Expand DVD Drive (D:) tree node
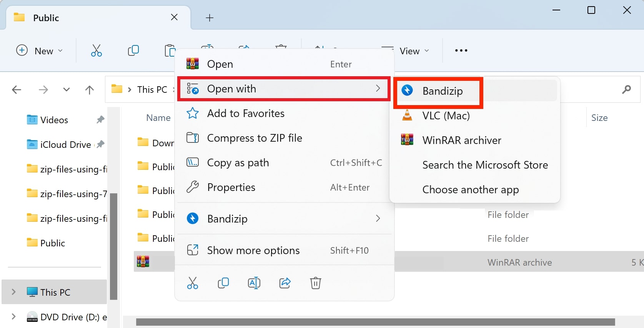Image resolution: width=644 pixels, height=328 pixels. (x=14, y=316)
